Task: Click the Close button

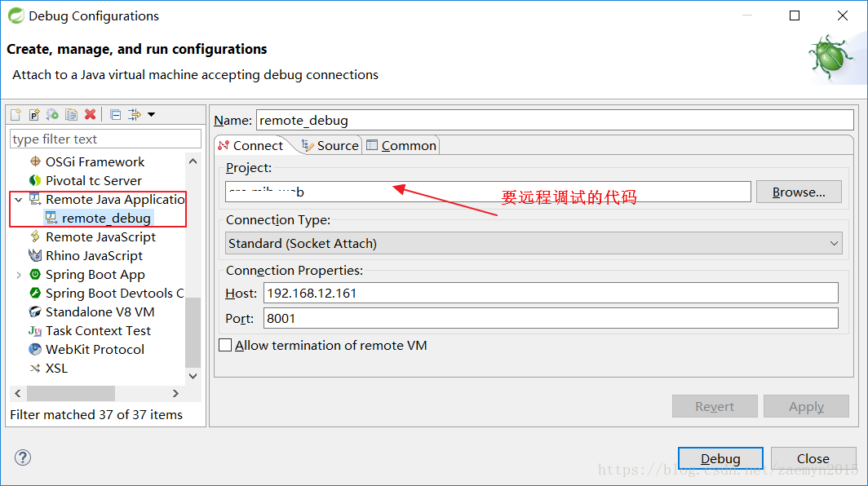Action: [813, 458]
